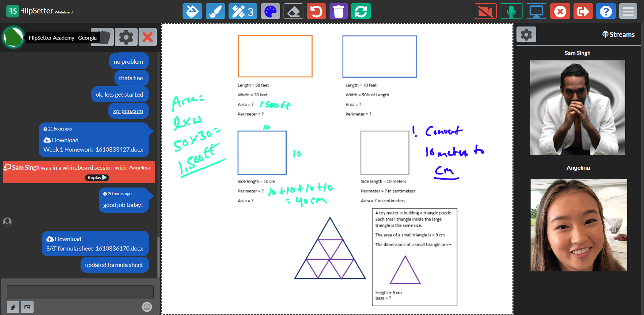The image size is (644, 315).
Task: Open the hamburger menu
Action: pos(628,11)
